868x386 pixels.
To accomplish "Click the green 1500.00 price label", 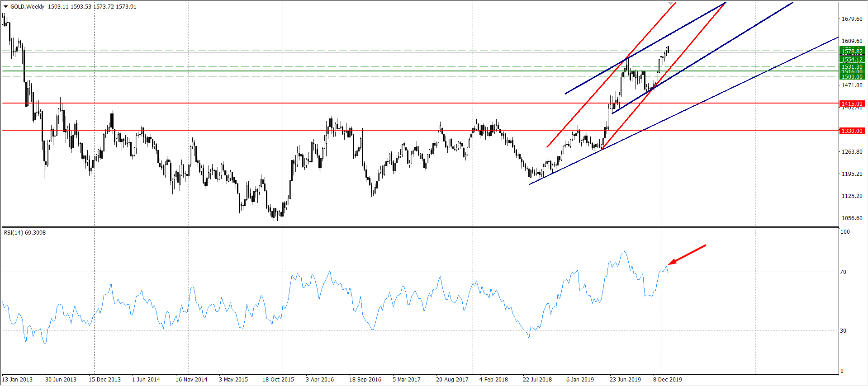I will 852,77.
